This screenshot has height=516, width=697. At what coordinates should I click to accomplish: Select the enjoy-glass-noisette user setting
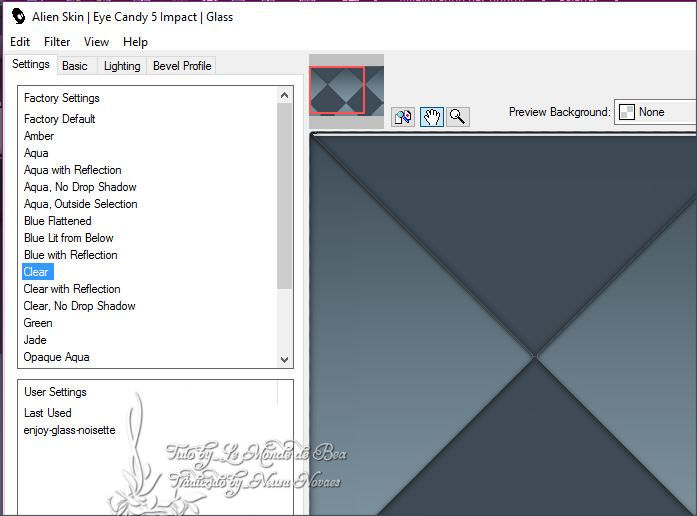pos(69,430)
